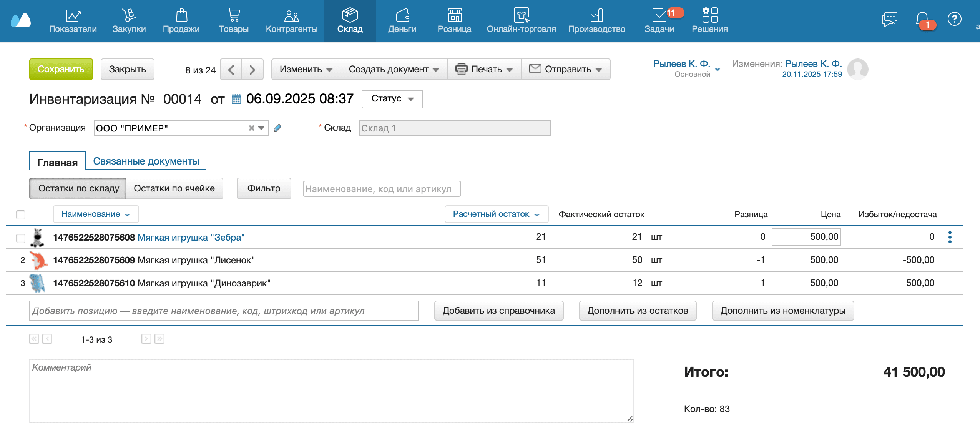Click the green Сохранить button

(x=61, y=69)
